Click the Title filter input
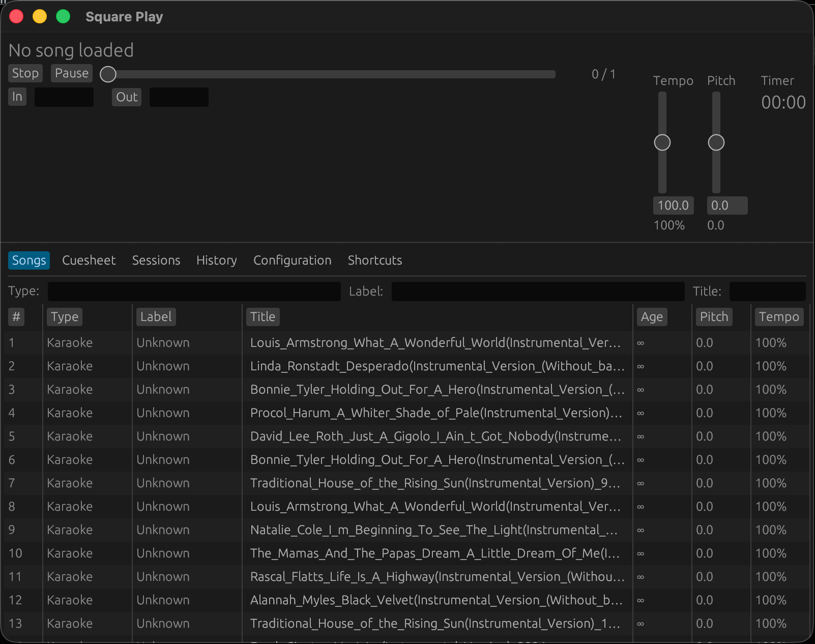This screenshot has height=644, width=815. [767, 291]
